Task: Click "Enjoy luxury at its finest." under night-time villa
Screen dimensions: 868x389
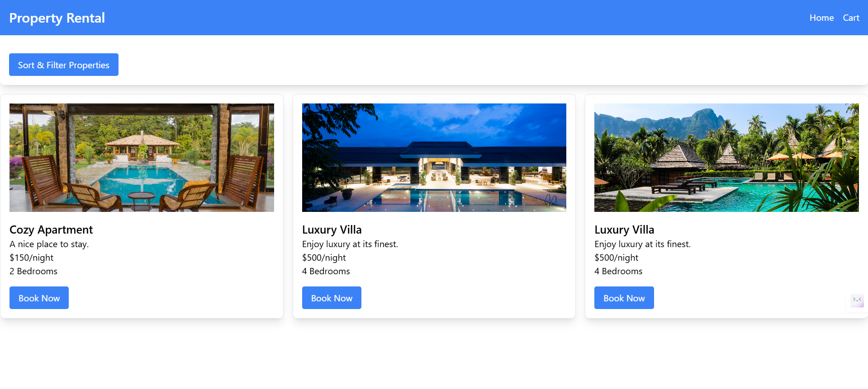Action: [x=350, y=244]
